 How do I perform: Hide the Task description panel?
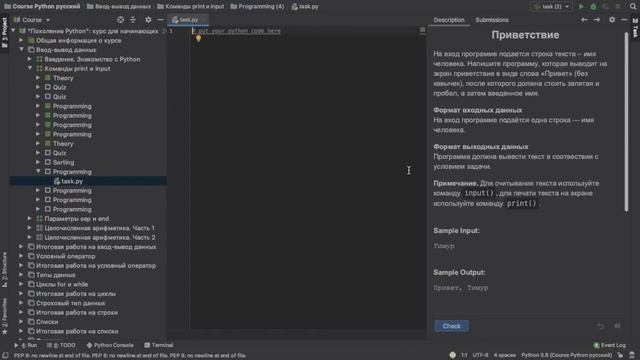(x=624, y=20)
